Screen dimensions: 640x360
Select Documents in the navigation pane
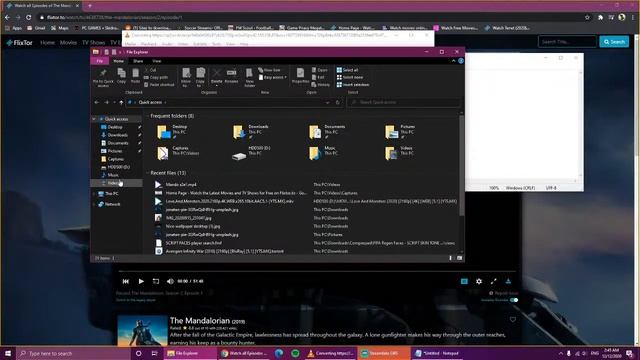pyautogui.click(x=118, y=143)
